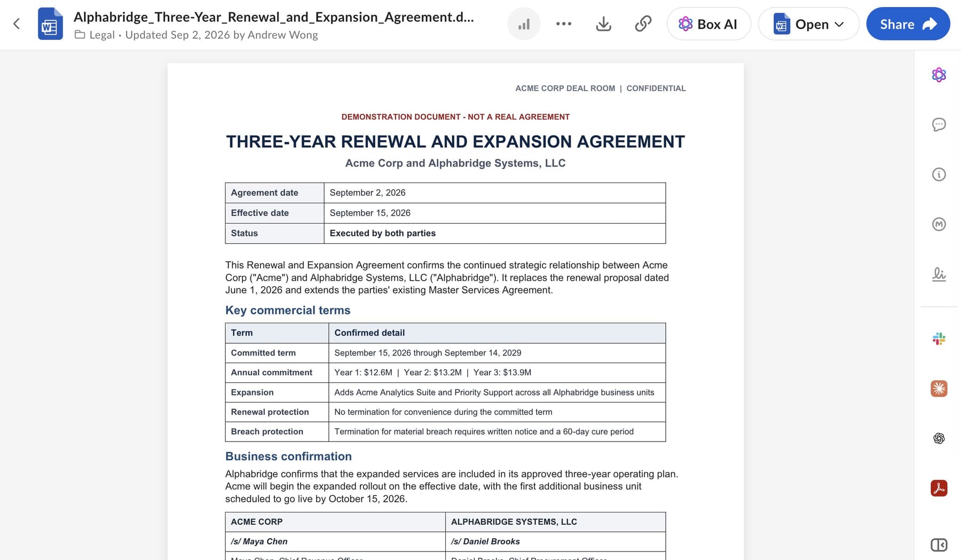Screen dimensions: 961x560
Task: Click the 'Business confirmation' heading
Action: pyautogui.click(x=288, y=456)
